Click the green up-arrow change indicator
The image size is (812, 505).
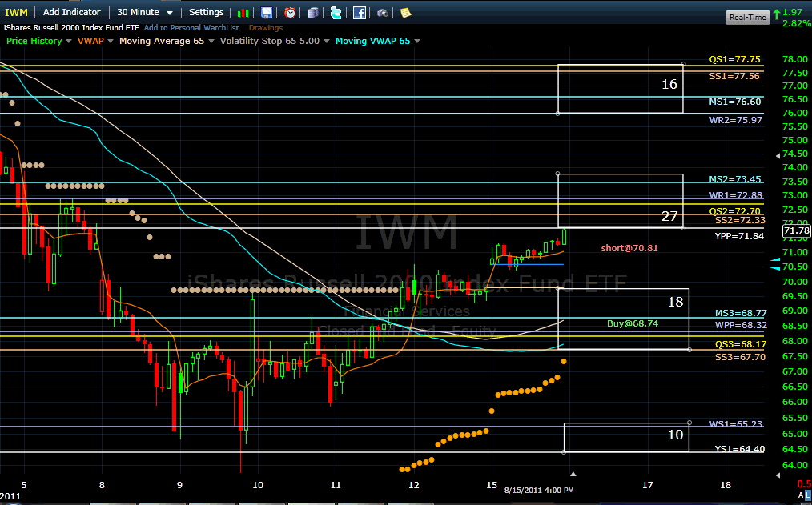pyautogui.click(x=777, y=14)
